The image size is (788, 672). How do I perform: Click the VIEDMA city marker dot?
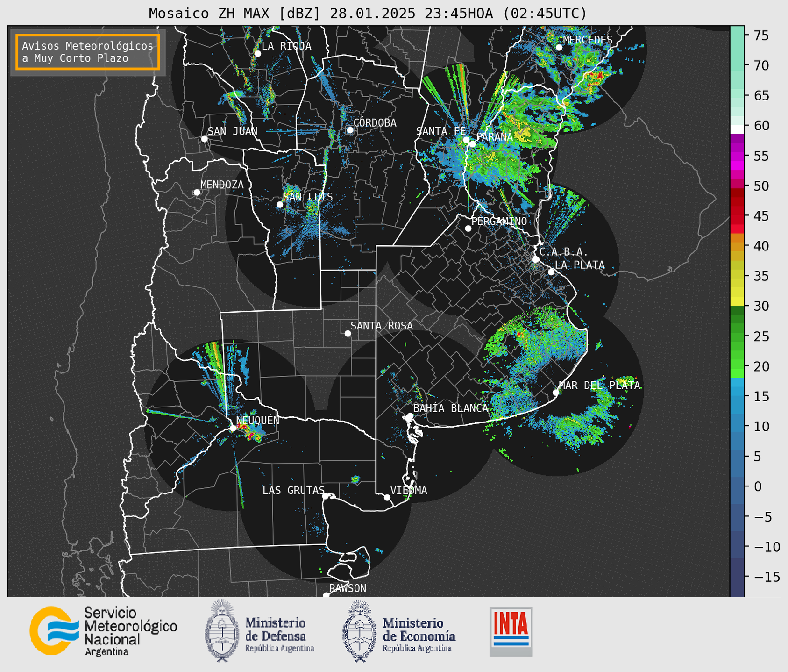[387, 498]
